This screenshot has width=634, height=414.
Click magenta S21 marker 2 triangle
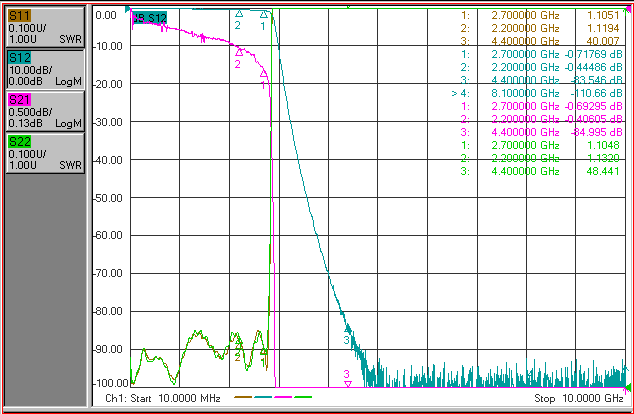239,52
